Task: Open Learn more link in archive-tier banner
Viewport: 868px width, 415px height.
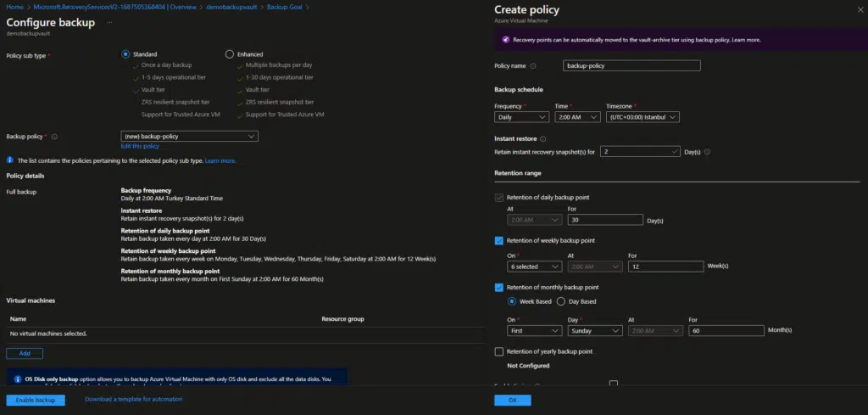Action: (746, 40)
